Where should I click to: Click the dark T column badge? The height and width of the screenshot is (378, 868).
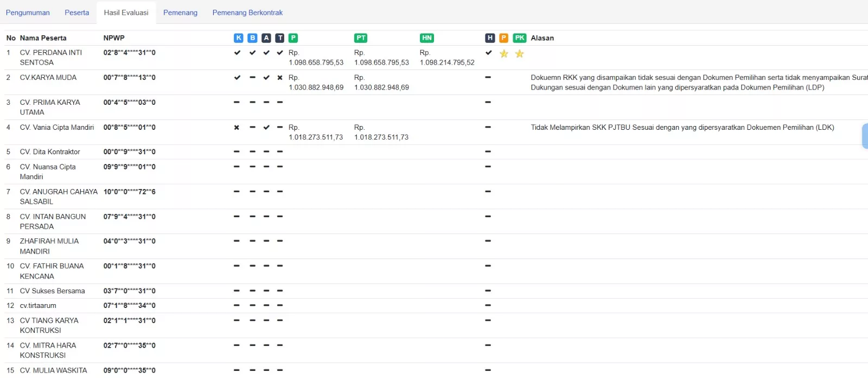pyautogui.click(x=279, y=38)
